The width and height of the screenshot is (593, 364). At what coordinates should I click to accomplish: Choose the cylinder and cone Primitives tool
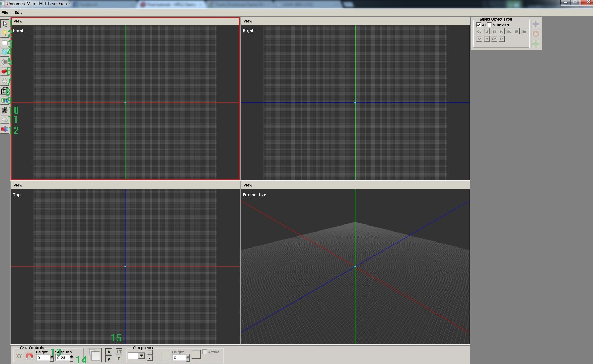[5, 100]
